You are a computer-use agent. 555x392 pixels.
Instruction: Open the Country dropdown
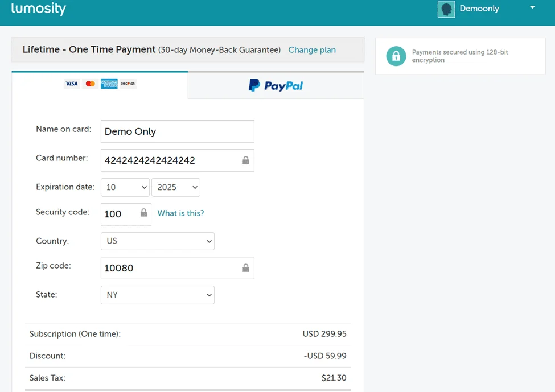(158, 241)
